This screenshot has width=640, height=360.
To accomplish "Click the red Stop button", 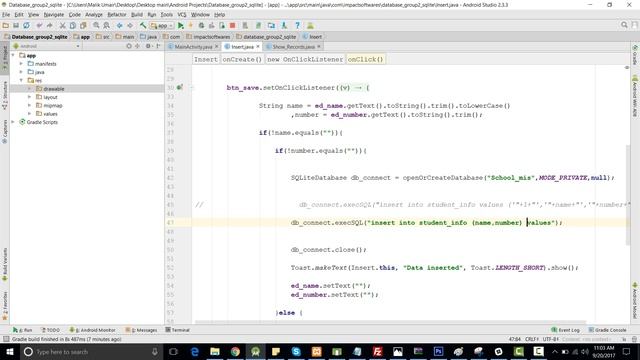I will click(232, 25).
